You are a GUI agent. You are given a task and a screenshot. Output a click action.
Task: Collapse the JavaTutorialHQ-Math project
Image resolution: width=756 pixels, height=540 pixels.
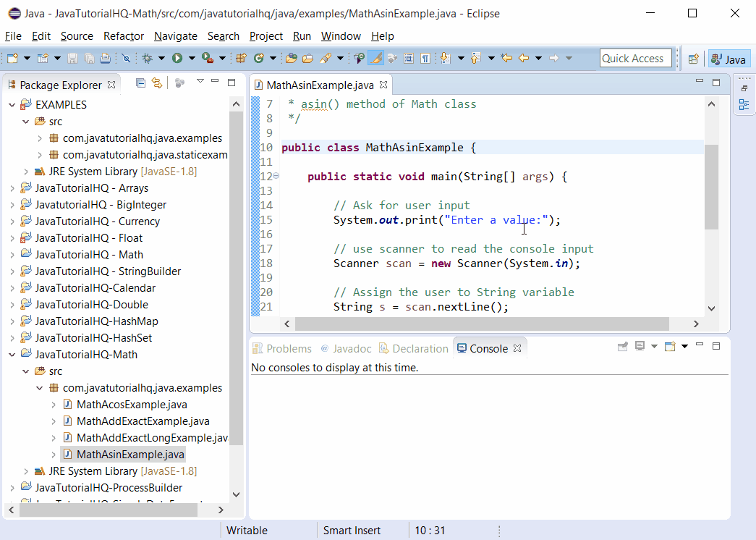tap(12, 355)
